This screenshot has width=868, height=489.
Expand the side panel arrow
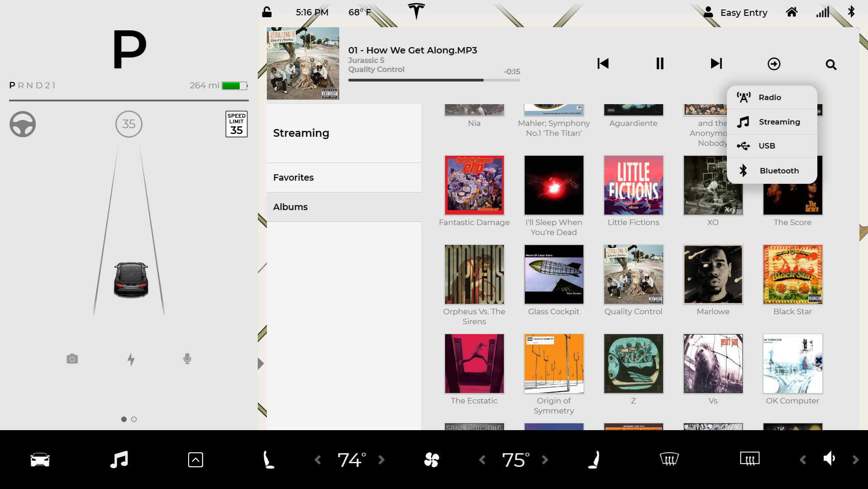click(261, 364)
